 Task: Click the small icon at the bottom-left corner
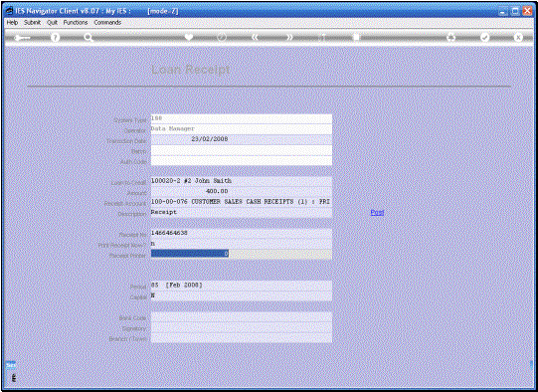pyautogui.click(x=13, y=378)
